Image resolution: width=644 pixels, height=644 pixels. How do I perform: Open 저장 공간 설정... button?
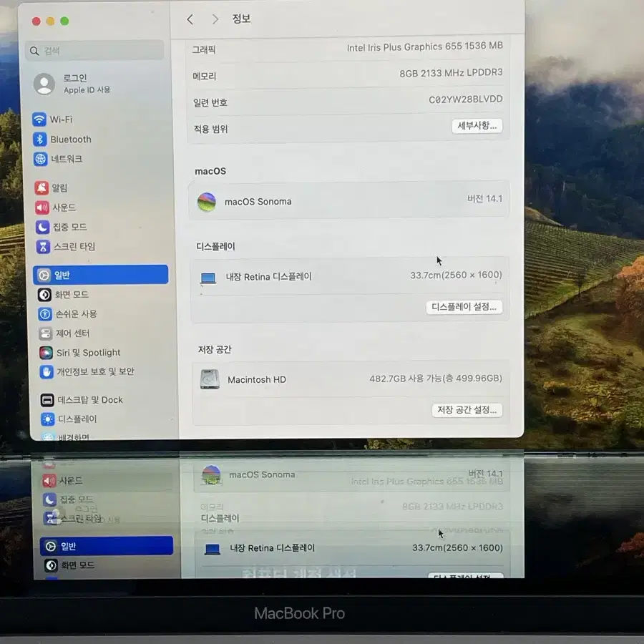tap(467, 410)
